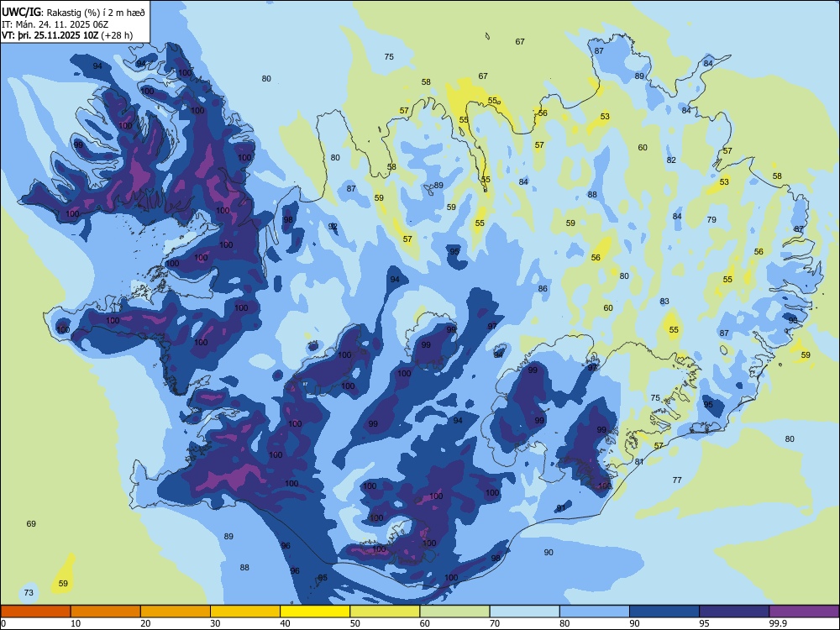
Task: Click the legend tick label '70'
Action: (495, 623)
